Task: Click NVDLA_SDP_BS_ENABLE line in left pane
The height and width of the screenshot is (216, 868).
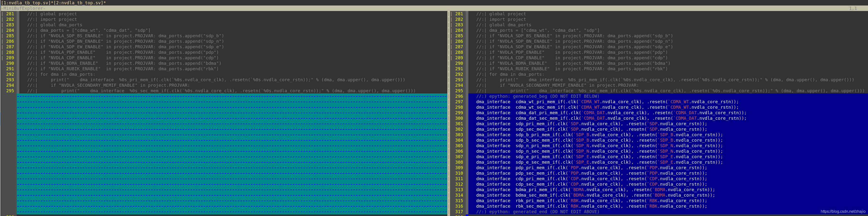Action: 126,36
